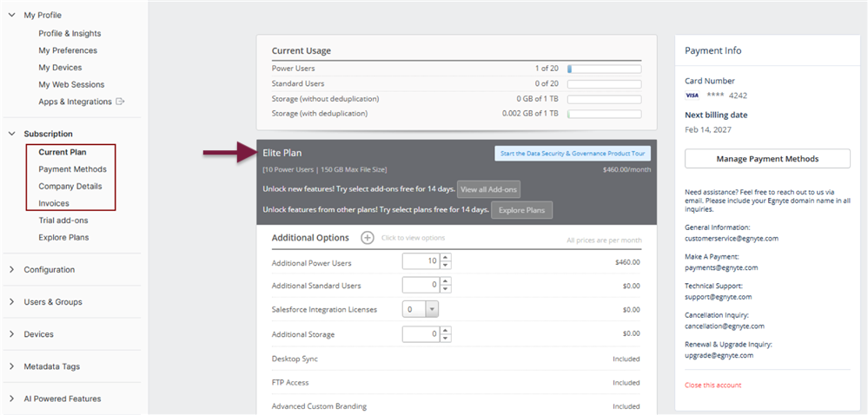Click the card number ending 4242
Image resolution: width=868 pixels, height=415 pixels.
click(727, 96)
